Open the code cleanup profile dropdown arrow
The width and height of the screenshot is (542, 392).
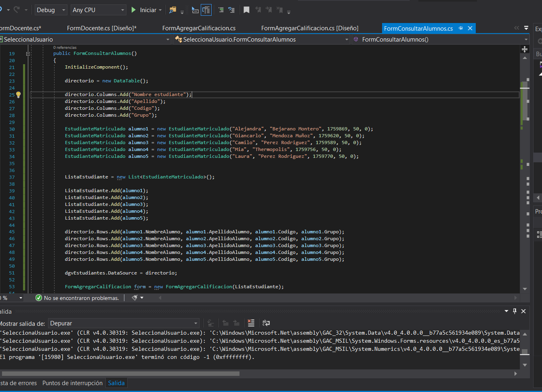(x=142, y=298)
